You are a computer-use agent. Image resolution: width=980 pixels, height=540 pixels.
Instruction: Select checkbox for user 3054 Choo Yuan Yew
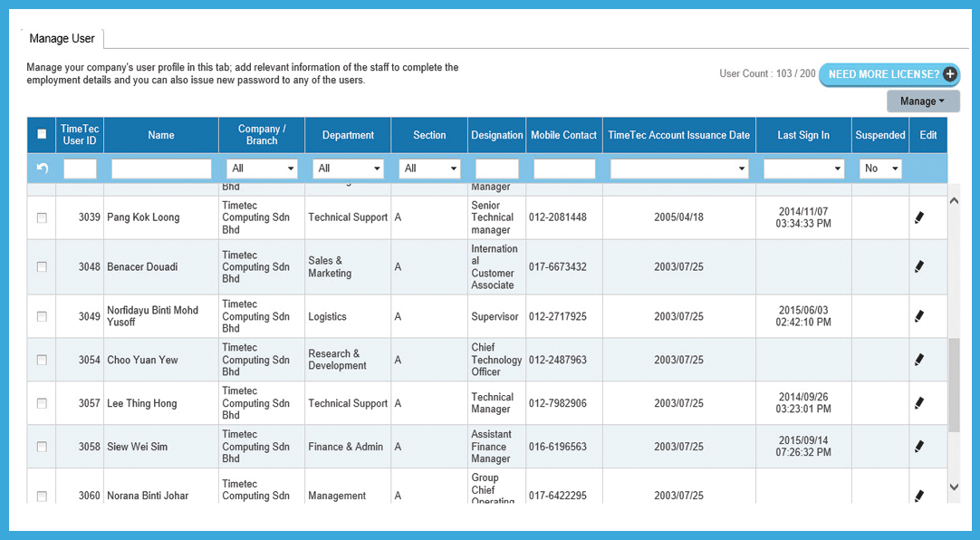click(42, 360)
